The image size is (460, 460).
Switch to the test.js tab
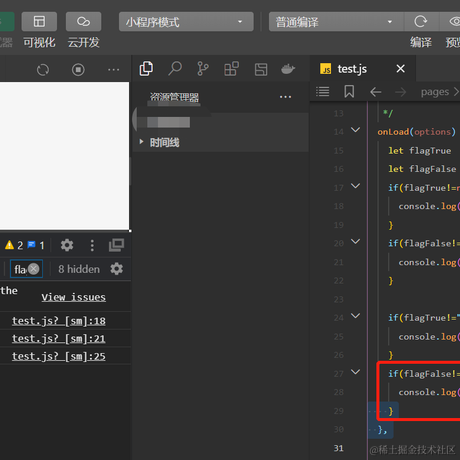tap(352, 69)
